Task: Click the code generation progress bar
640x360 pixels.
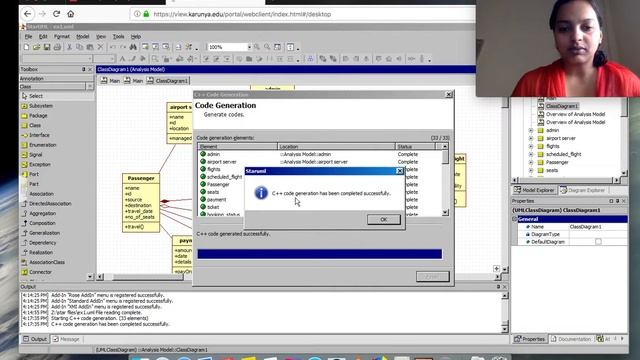Action: tap(320, 254)
